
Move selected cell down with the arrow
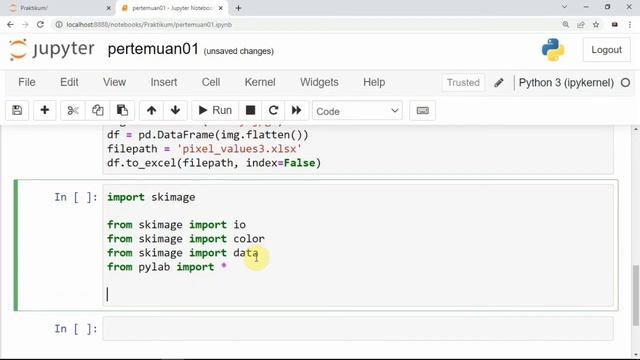click(176, 111)
